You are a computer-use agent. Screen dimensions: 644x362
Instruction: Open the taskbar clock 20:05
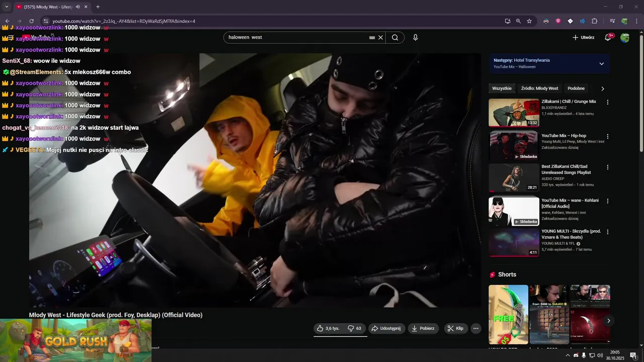pyautogui.click(x=615, y=355)
